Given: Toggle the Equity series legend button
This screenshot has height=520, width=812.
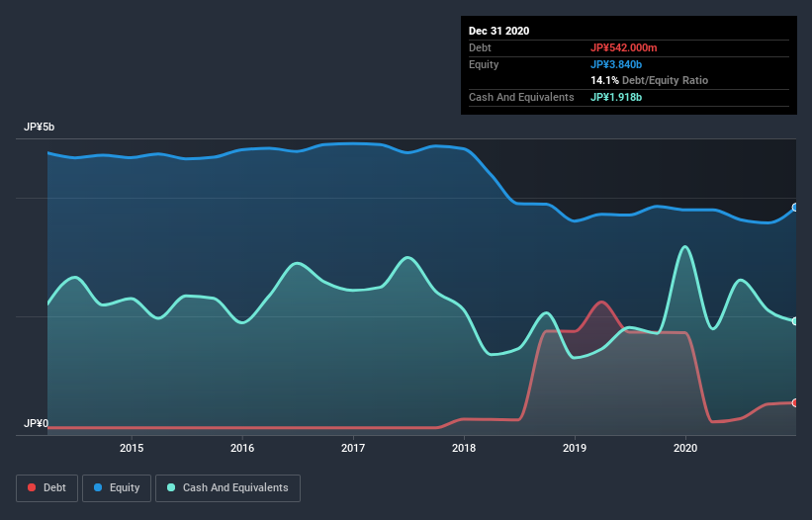Looking at the screenshot, I should 117,488.
